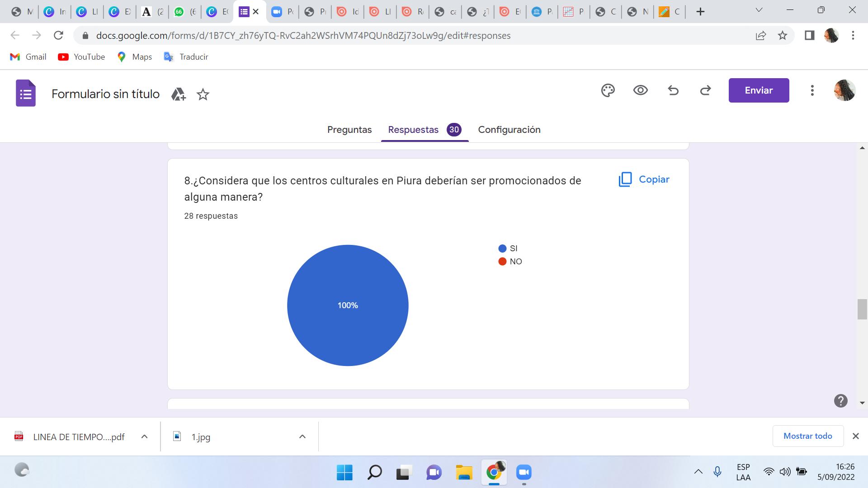Bookmark this page with the star icon
Image resolution: width=868 pixels, height=488 pixels.
[x=783, y=35]
